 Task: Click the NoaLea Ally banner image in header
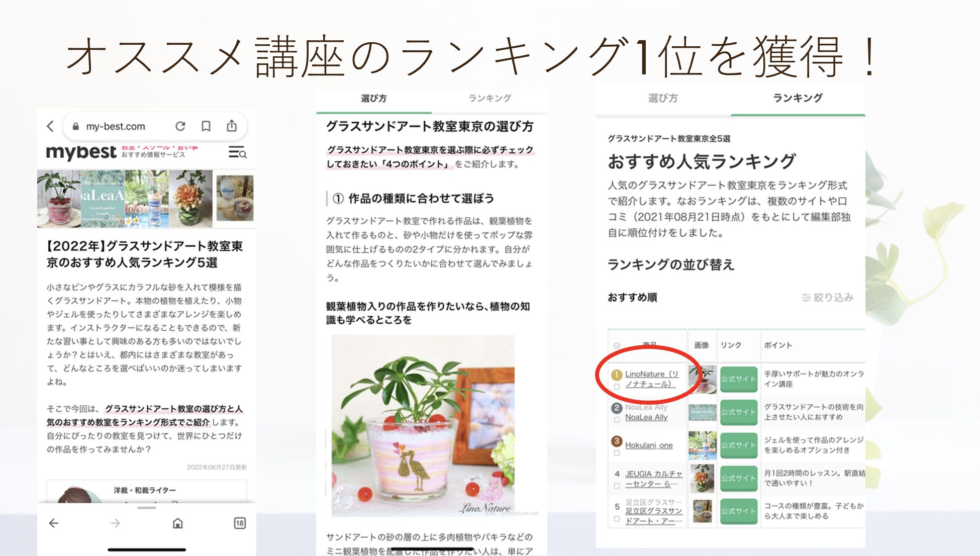[103, 199]
